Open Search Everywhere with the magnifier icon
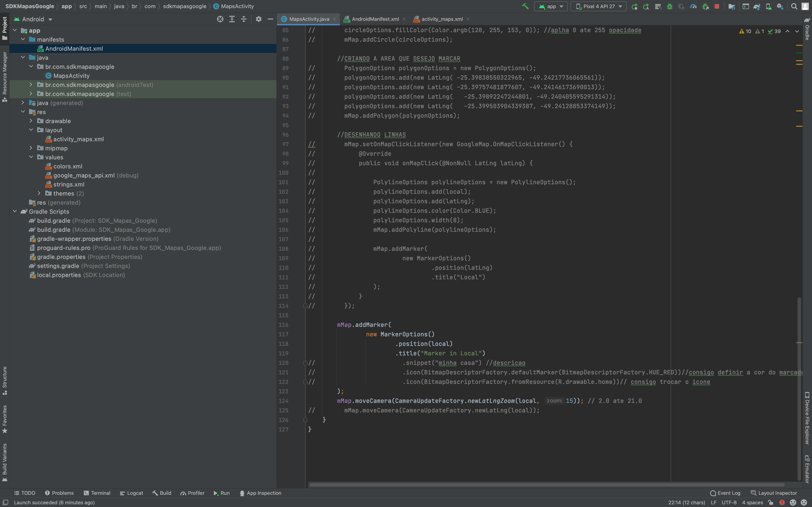This screenshot has height=507, width=812. tap(794, 6)
